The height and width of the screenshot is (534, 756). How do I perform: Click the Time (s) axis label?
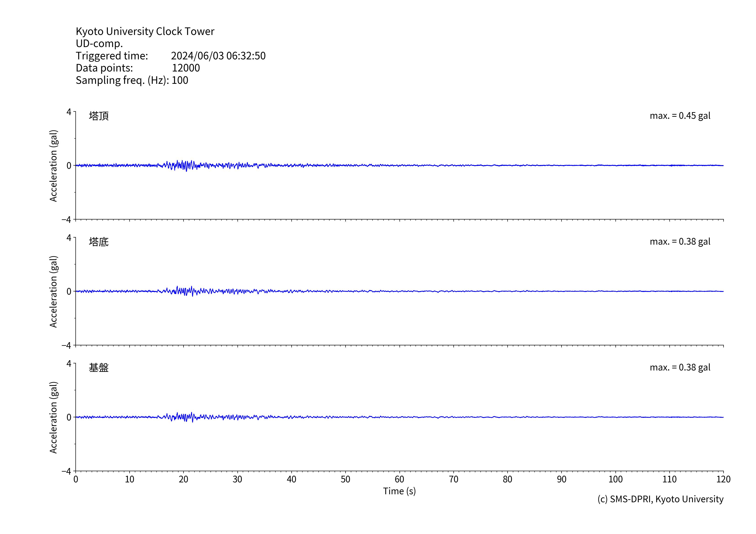(399, 491)
